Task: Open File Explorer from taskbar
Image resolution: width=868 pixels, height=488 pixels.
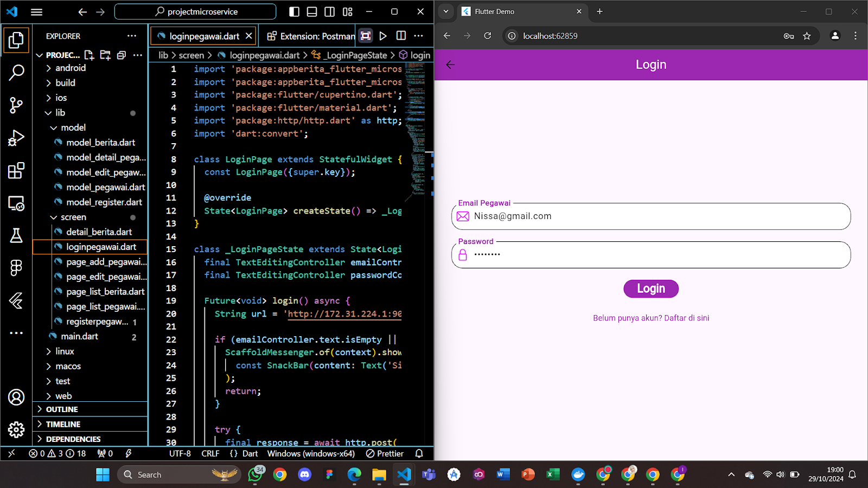Action: coord(379,475)
